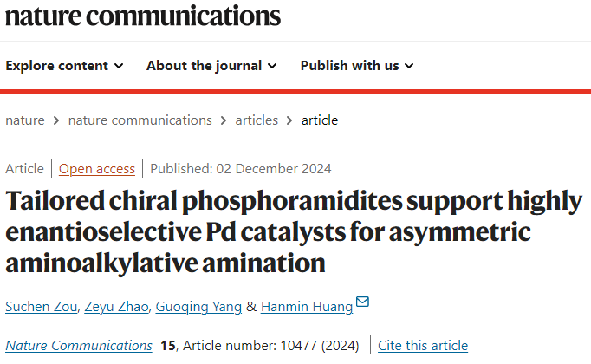Image resolution: width=591 pixels, height=364 pixels.
Task: Click the nature communications logo
Action: [143, 16]
